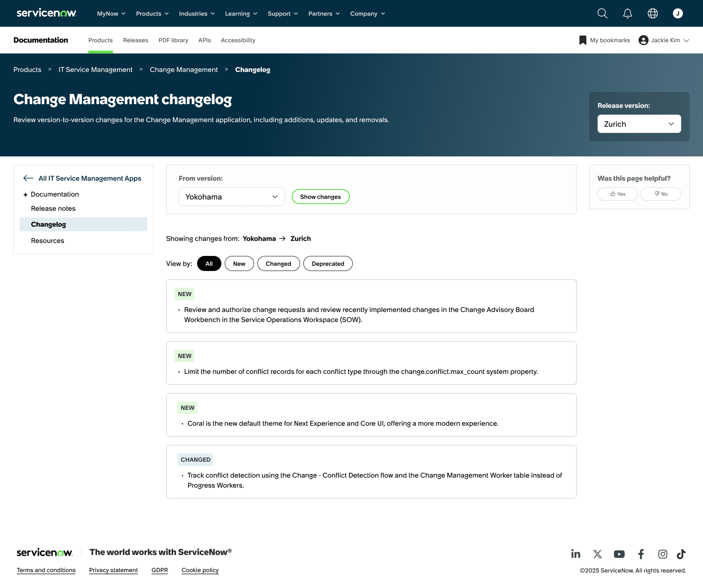This screenshot has height=588, width=703.
Task: Click the Show changes button
Action: [x=321, y=197]
